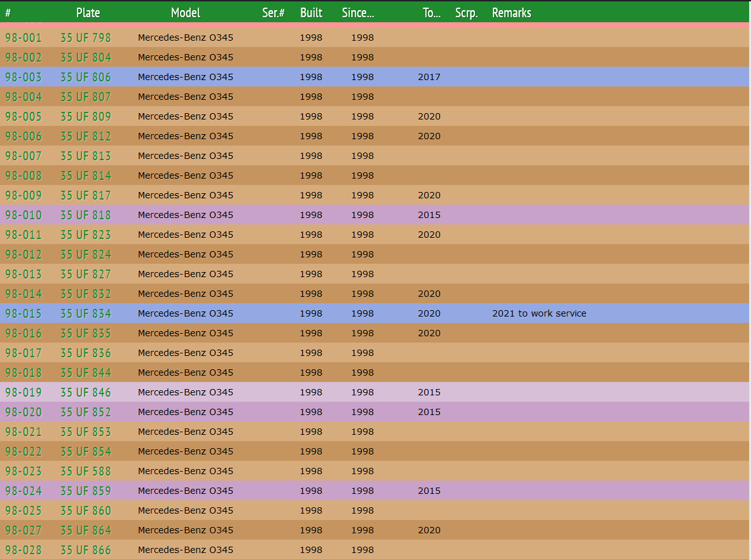Sort by the Since... column header
The height and width of the screenshot is (560, 751).
[358, 13]
